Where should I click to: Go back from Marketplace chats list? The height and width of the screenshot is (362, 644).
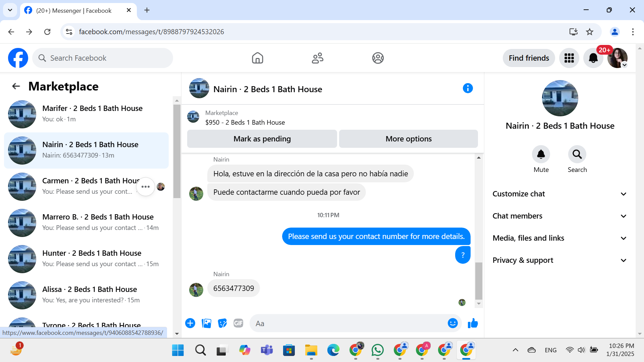tap(16, 86)
